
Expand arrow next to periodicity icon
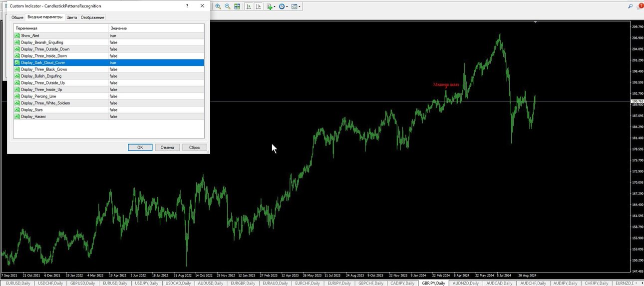point(287,6)
